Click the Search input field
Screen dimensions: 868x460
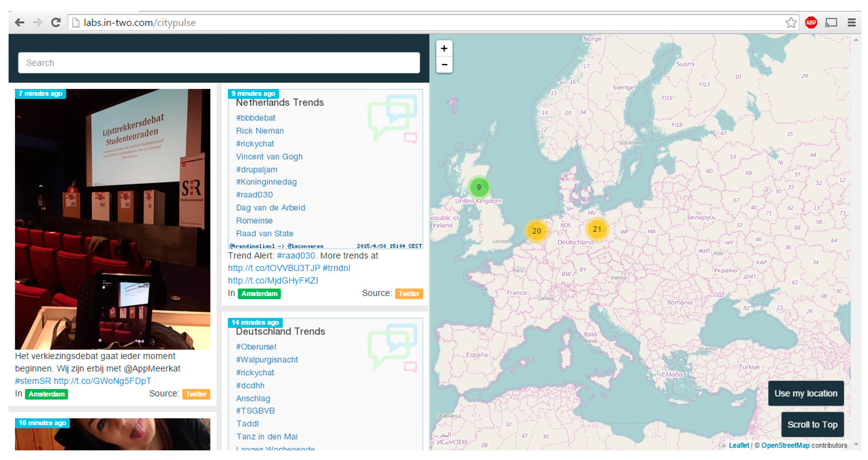219,63
